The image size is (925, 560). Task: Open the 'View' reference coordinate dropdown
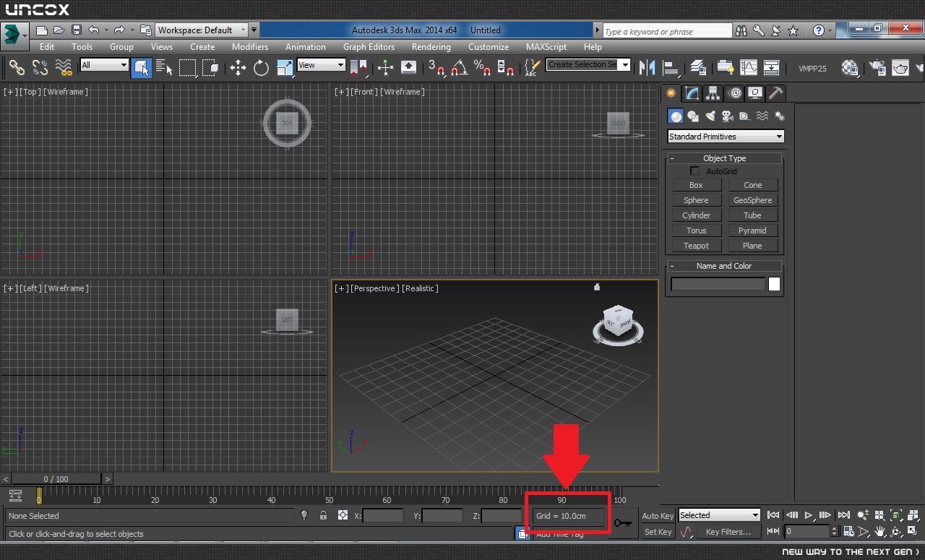pyautogui.click(x=322, y=65)
